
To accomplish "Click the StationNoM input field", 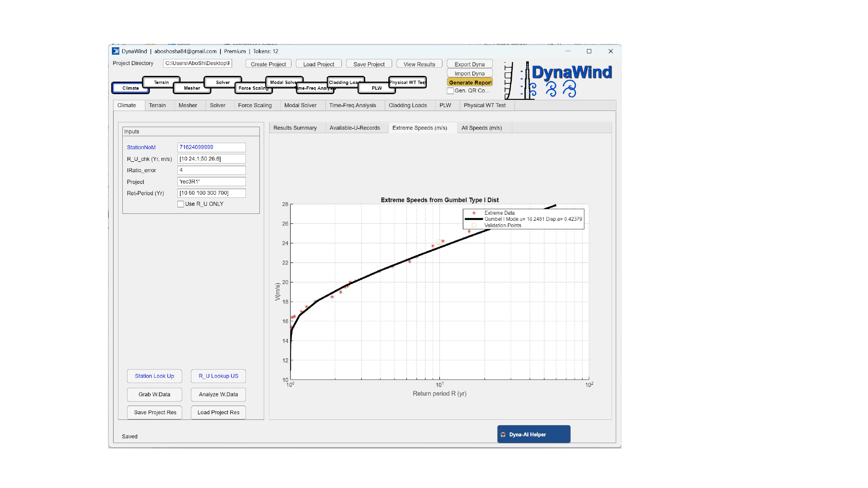I will 211,147.
